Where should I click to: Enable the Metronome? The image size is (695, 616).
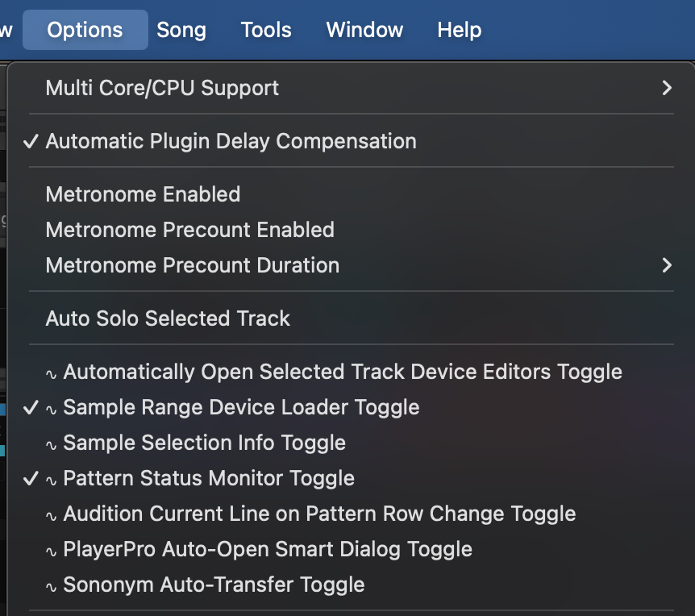coord(144,194)
